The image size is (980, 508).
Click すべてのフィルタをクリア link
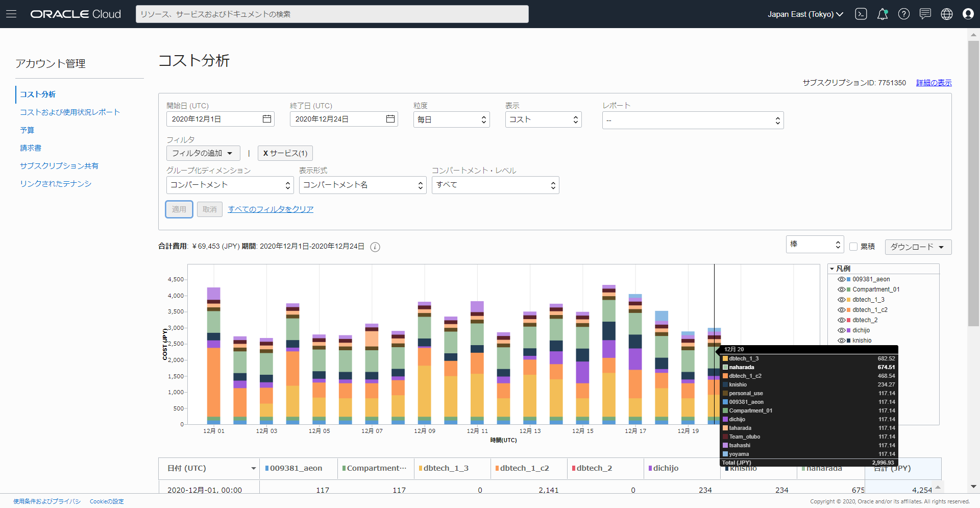271,209
